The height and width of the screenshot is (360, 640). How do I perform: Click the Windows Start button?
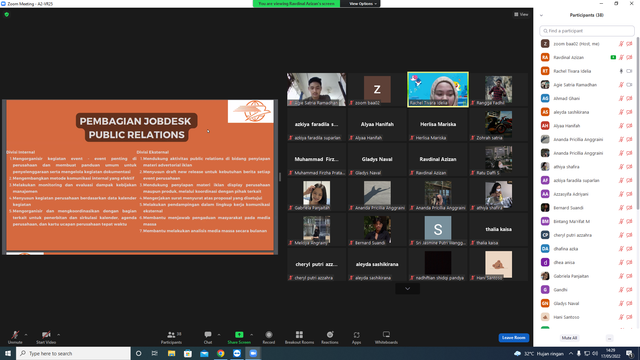pos(8,353)
